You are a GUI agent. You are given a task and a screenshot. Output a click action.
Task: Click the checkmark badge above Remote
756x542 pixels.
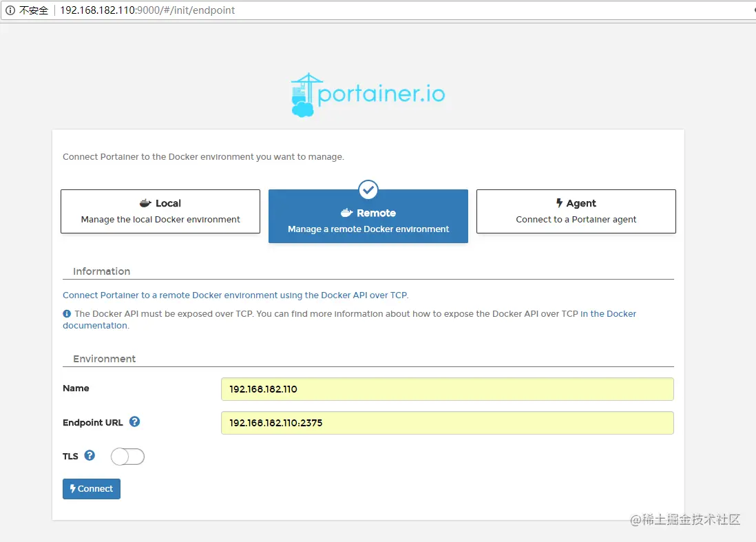coord(368,190)
